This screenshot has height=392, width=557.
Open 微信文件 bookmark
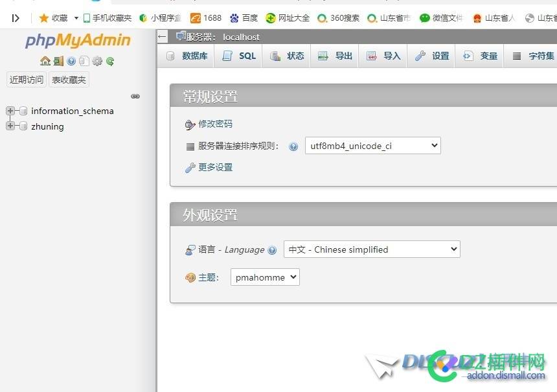441,17
